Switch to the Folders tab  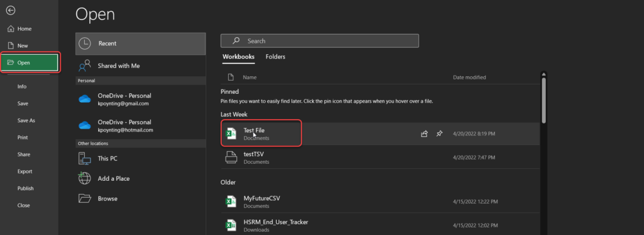tap(275, 57)
